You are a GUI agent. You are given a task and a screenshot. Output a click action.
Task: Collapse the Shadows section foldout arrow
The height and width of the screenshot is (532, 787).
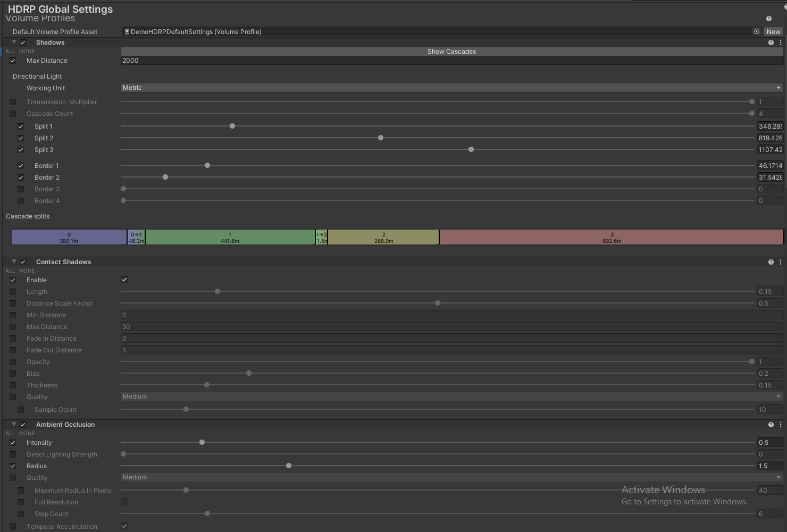pos(14,42)
